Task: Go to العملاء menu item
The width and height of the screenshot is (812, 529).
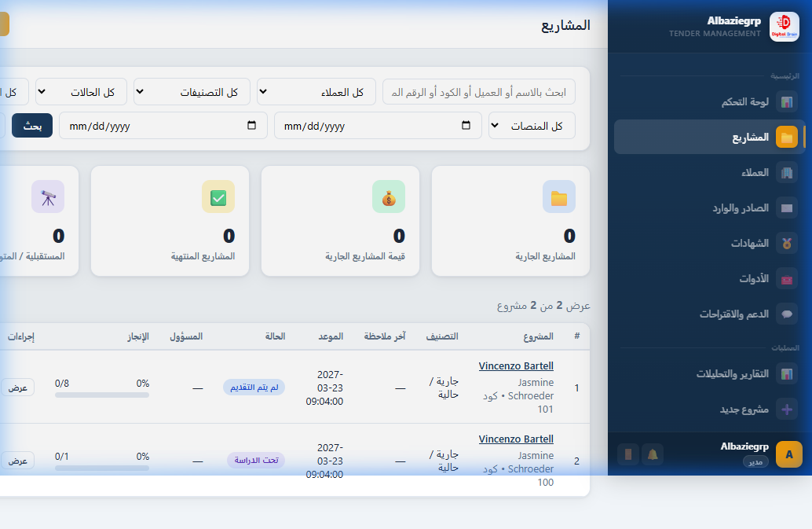Action: 709,172
